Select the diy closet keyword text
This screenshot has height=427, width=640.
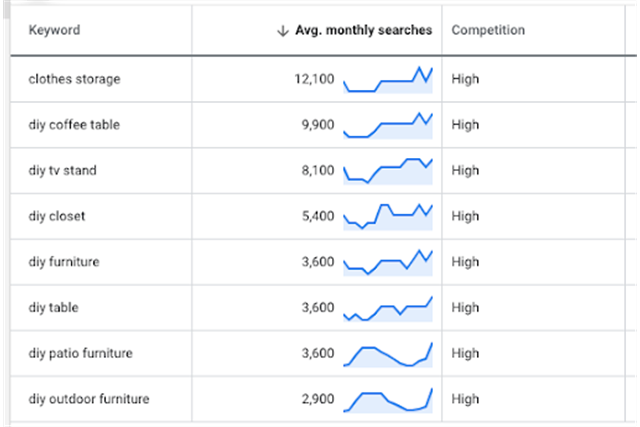[58, 216]
